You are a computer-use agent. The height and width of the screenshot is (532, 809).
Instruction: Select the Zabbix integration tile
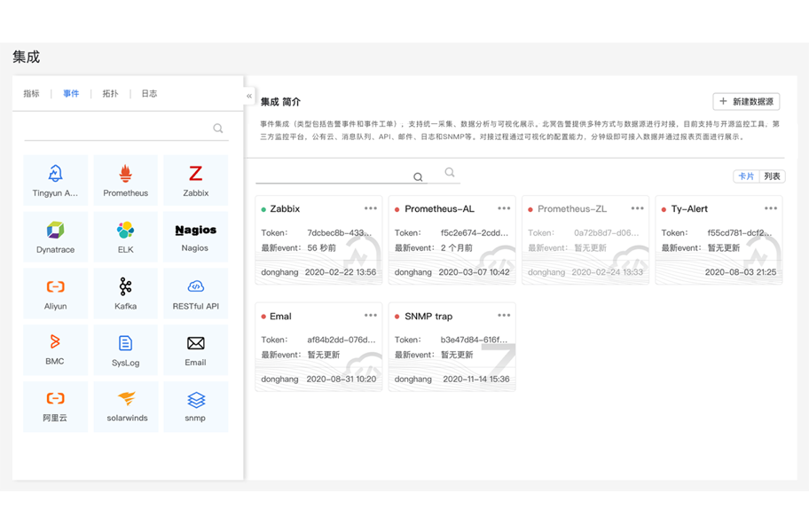pyautogui.click(x=195, y=180)
